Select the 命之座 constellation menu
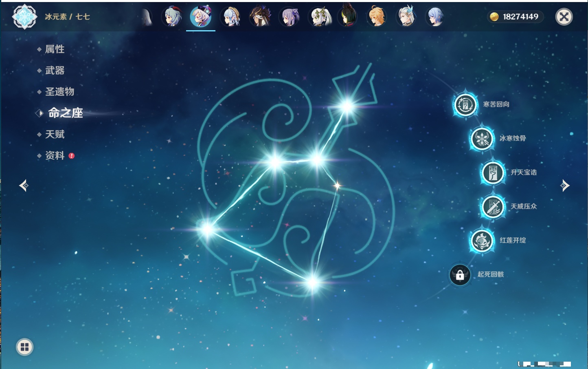Viewport: 588px width, 369px height. [x=65, y=113]
